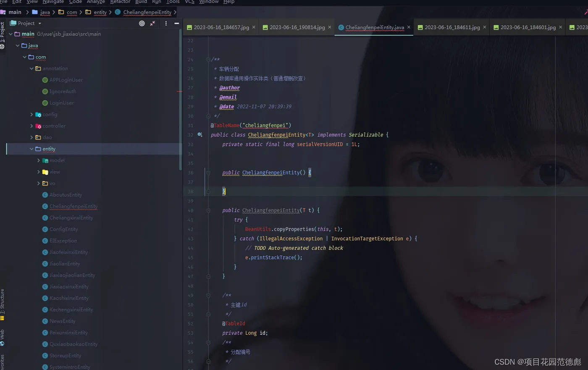Open the Analyze menu
Viewport: 588px width, 370px height.
96,2
